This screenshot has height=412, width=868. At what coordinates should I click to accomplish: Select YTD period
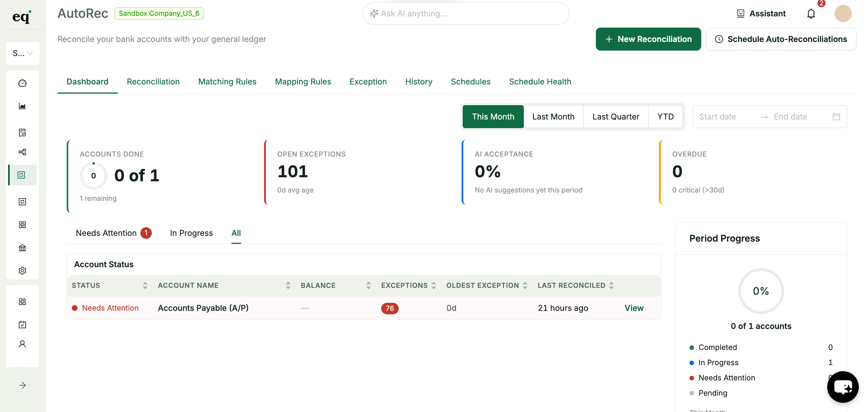[665, 117]
